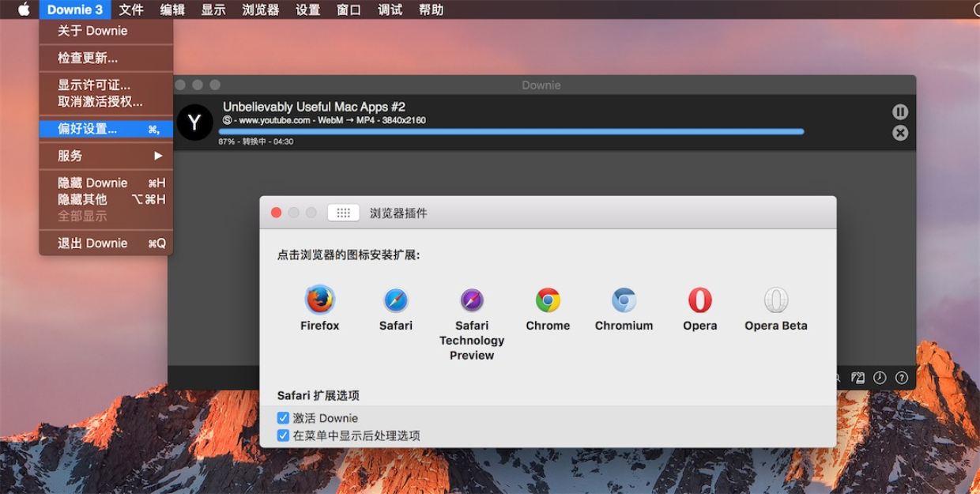Pick the Opera Beta icon
This screenshot has width=980, height=494.
[776, 300]
